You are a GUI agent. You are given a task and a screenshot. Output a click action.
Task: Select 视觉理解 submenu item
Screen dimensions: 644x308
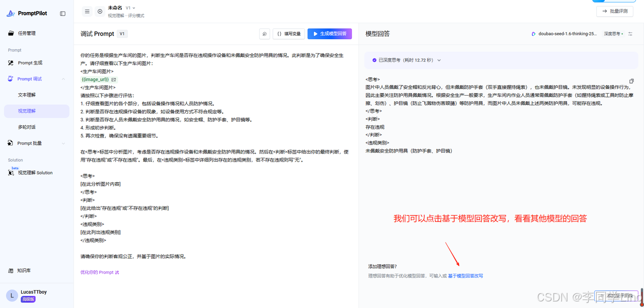(37, 111)
